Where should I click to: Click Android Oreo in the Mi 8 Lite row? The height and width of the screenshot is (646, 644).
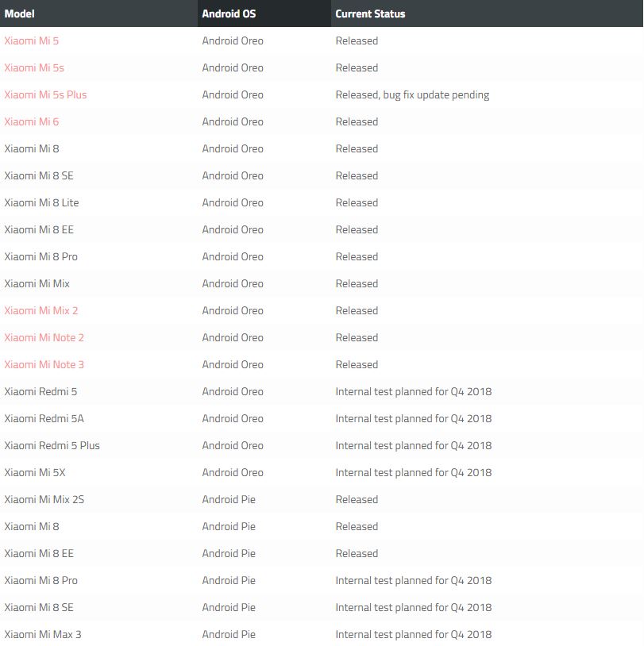tap(233, 202)
